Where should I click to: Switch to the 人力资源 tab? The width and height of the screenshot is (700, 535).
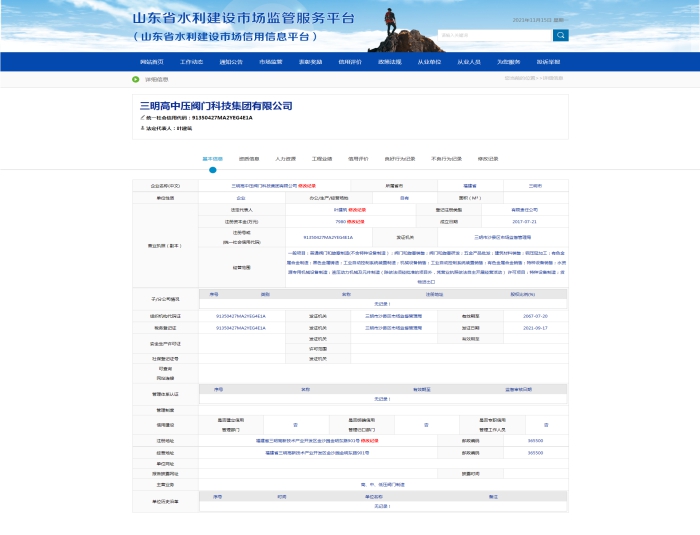pos(285,158)
